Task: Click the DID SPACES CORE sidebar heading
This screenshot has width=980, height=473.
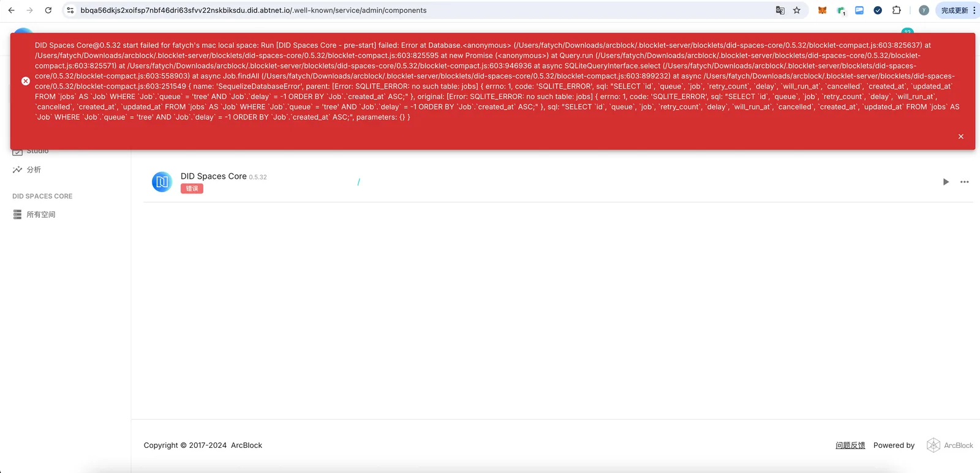Action: click(x=42, y=196)
